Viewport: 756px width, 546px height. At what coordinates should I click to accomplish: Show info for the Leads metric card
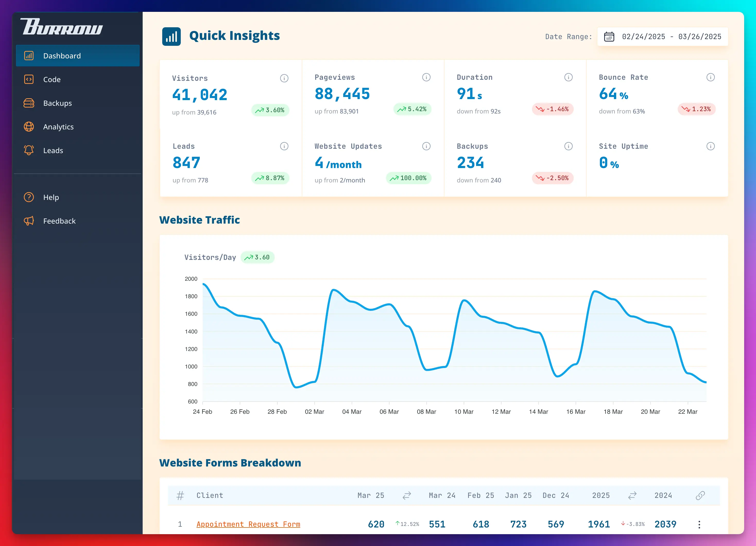pyautogui.click(x=284, y=146)
